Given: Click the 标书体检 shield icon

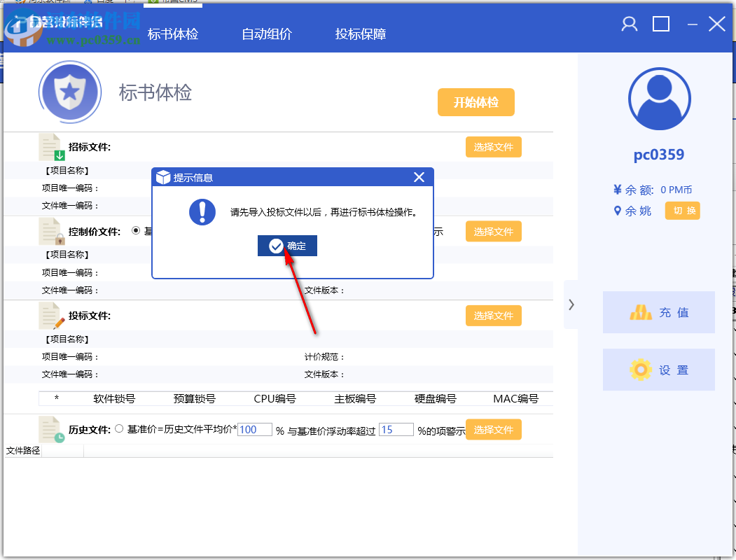Looking at the screenshot, I should click(70, 92).
